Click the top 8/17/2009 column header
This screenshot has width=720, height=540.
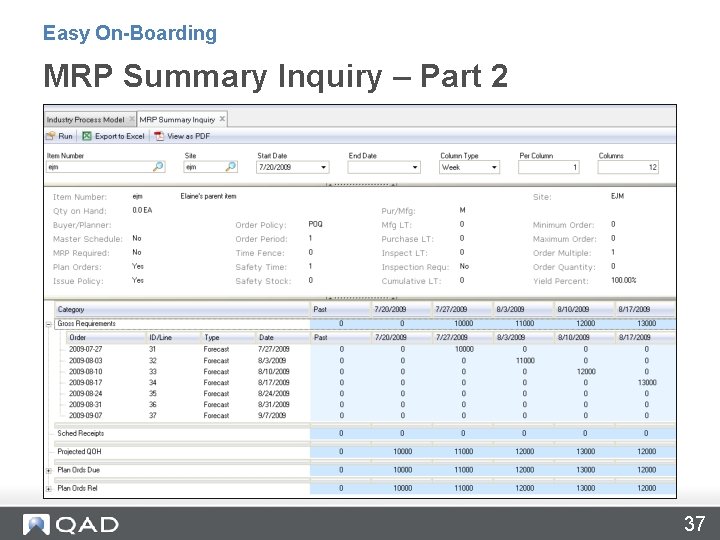[x=645, y=309]
